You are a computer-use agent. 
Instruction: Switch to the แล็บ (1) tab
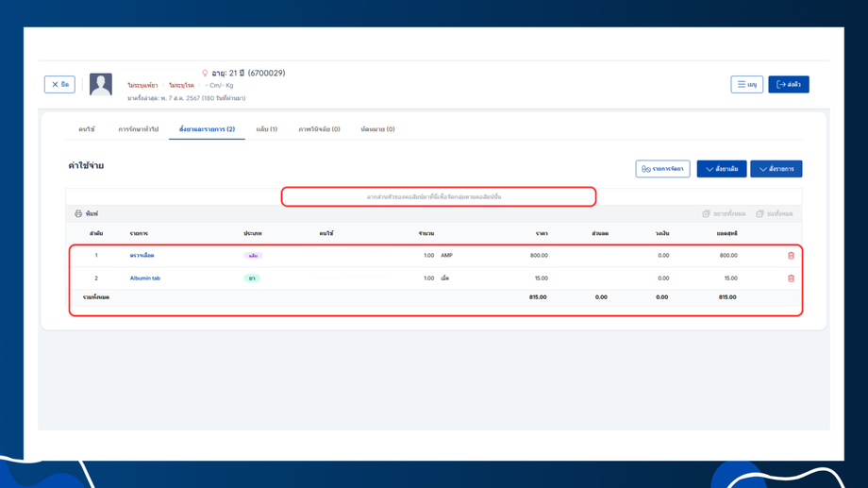point(266,129)
